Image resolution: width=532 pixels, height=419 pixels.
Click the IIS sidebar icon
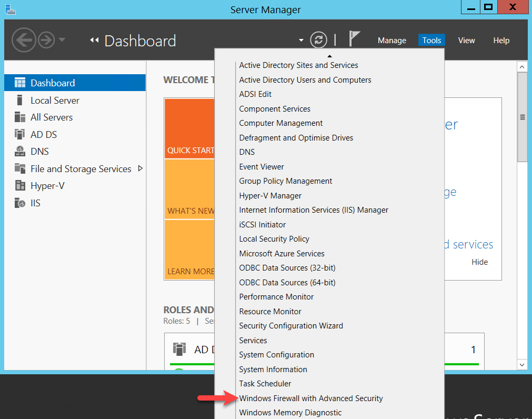20,203
